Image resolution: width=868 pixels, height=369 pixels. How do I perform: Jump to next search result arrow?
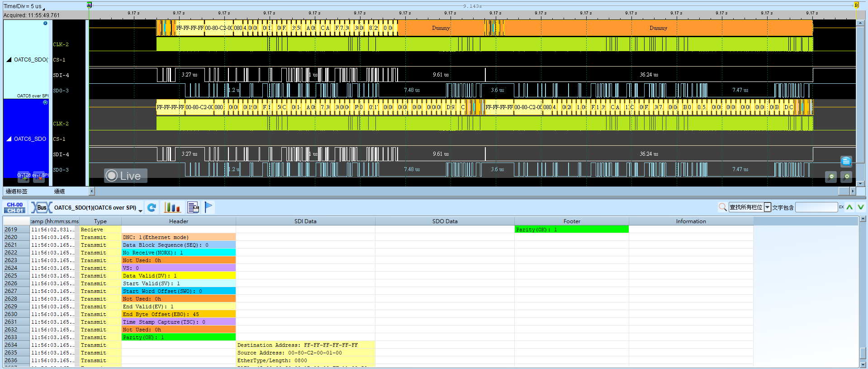pos(860,207)
